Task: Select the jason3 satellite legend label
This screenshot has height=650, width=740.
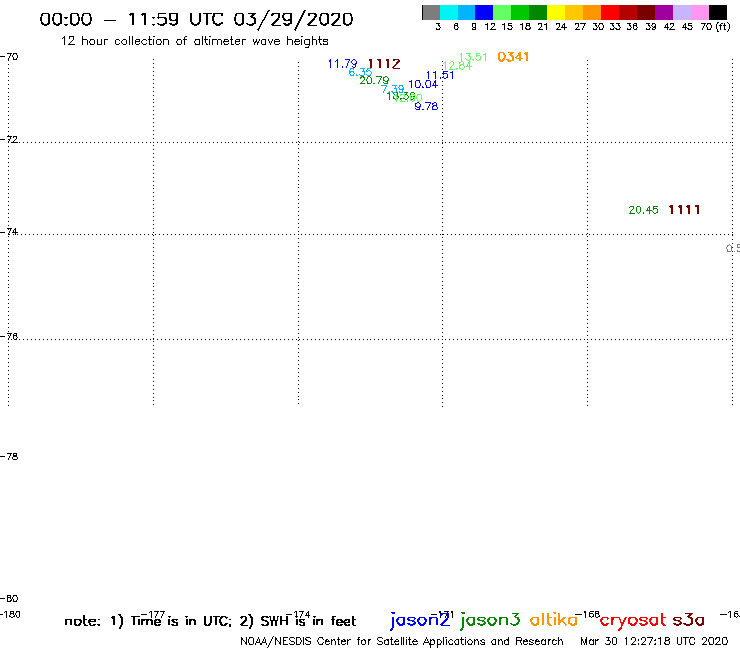Action: [x=490, y=620]
